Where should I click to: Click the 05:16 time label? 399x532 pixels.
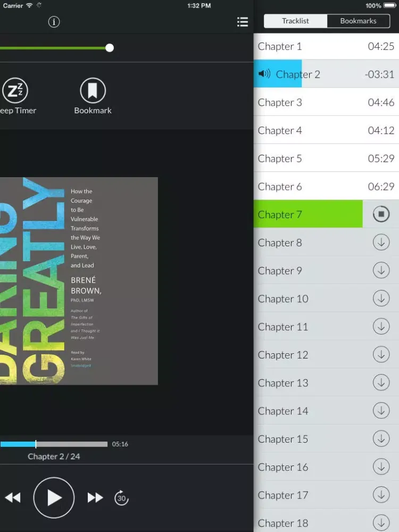[x=120, y=444]
